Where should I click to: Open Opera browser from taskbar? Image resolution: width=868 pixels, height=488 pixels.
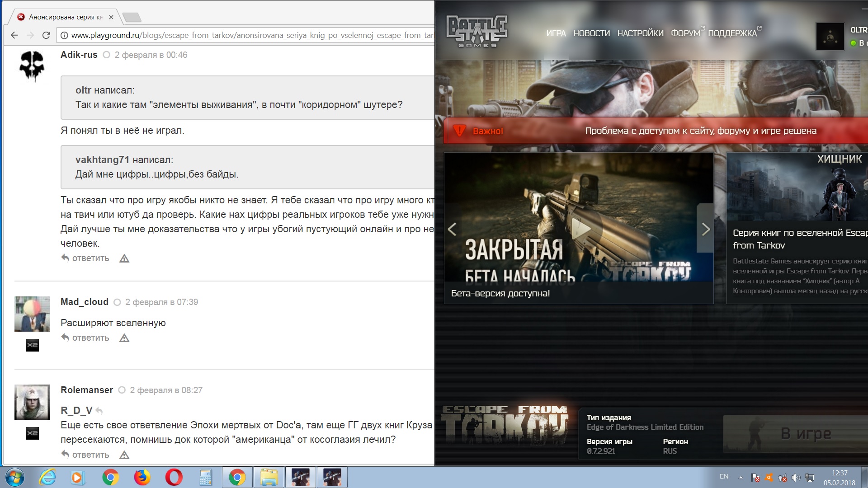174,477
